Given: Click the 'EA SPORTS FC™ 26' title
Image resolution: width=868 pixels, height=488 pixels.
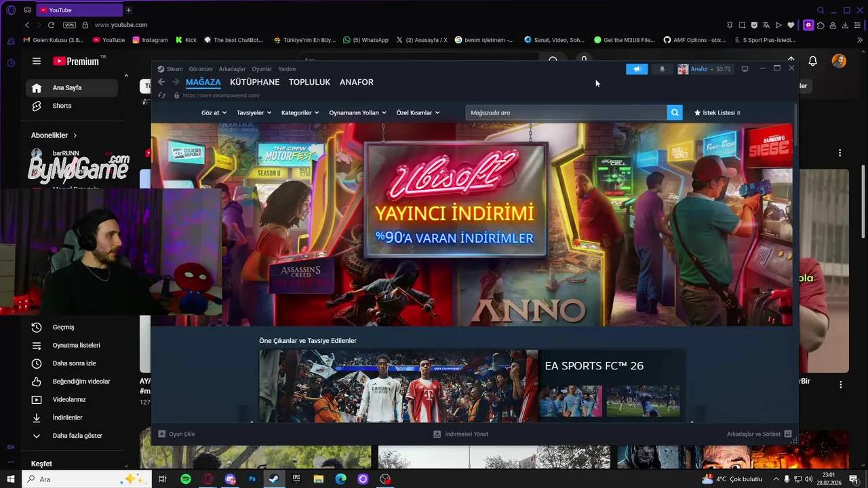Looking at the screenshot, I should point(594,366).
